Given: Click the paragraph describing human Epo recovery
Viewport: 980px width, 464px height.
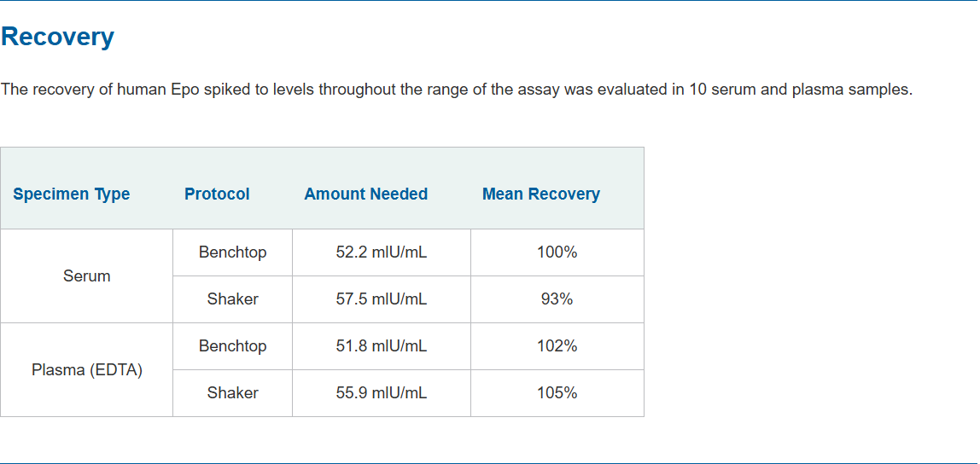Looking at the screenshot, I should pyautogui.click(x=457, y=90).
